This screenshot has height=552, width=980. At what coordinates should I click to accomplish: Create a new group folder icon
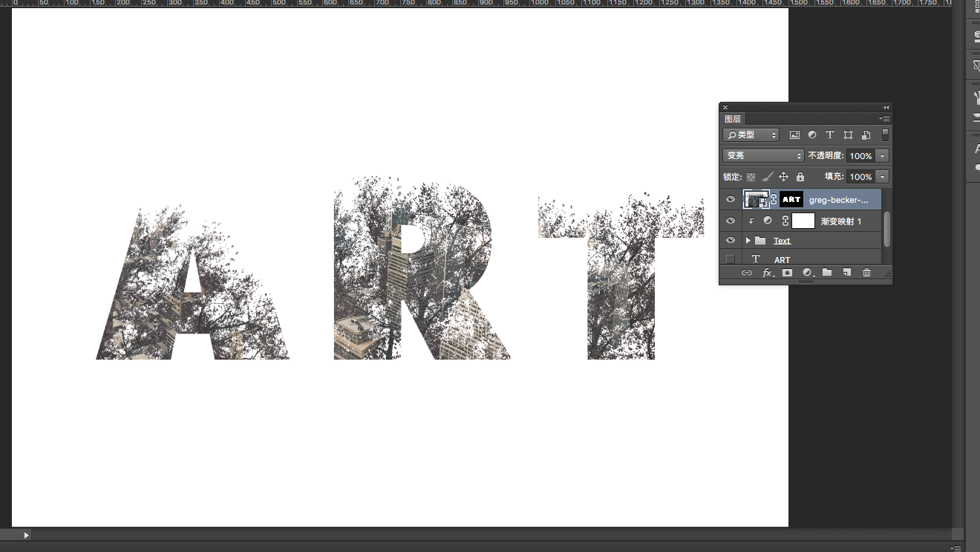coord(827,273)
